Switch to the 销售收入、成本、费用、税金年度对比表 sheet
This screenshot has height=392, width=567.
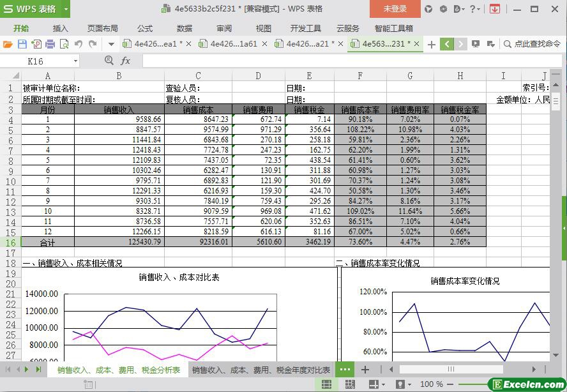pos(261,370)
